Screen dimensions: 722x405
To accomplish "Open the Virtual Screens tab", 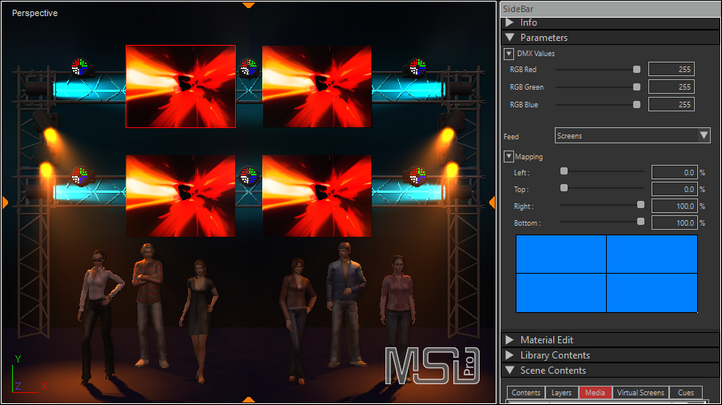I will [x=640, y=393].
